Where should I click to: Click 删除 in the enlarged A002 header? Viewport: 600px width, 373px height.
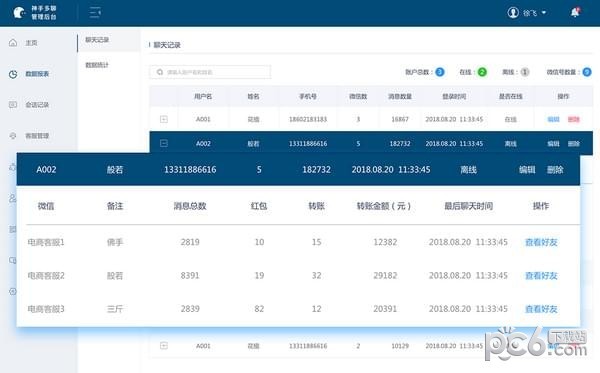coord(555,169)
